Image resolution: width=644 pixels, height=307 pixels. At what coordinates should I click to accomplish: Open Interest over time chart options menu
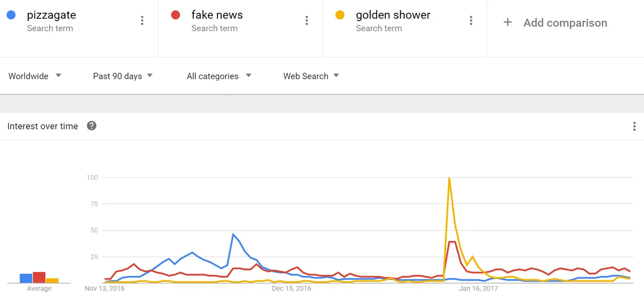click(x=634, y=126)
